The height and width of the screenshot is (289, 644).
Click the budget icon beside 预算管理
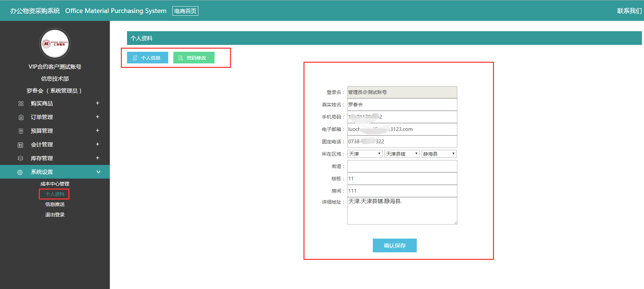pyautogui.click(x=21, y=131)
